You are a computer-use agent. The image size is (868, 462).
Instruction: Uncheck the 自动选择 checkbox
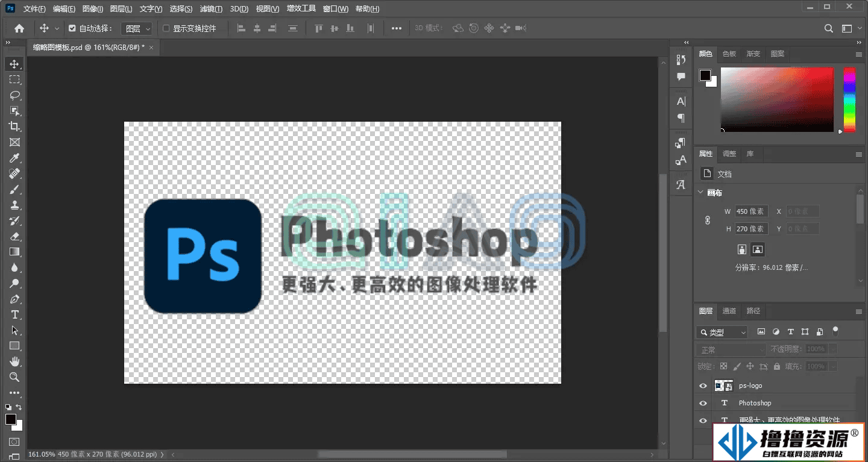(x=72, y=28)
